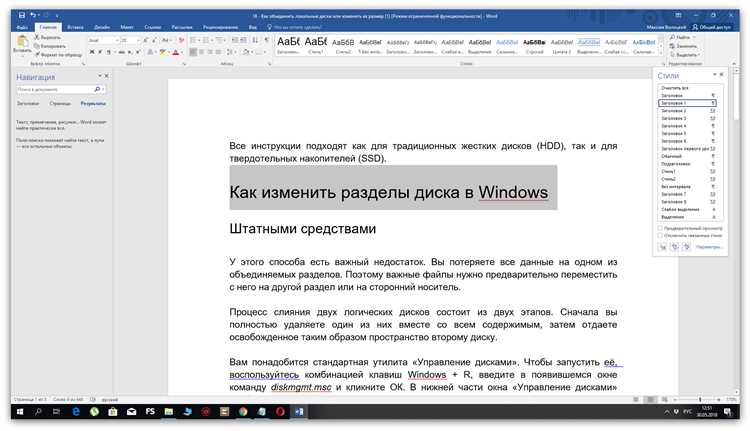Toggle underline formatting in the ribbon

(x=109, y=52)
